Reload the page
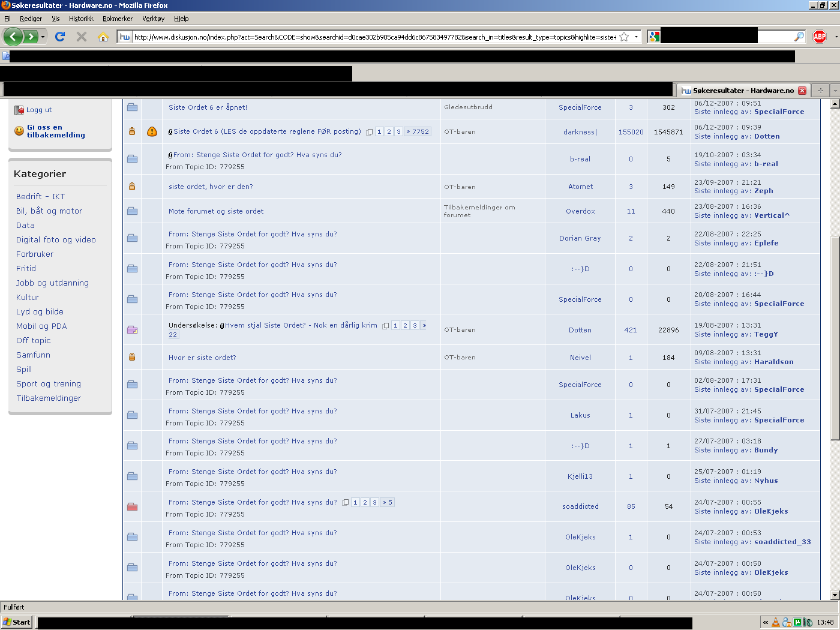 coord(60,37)
